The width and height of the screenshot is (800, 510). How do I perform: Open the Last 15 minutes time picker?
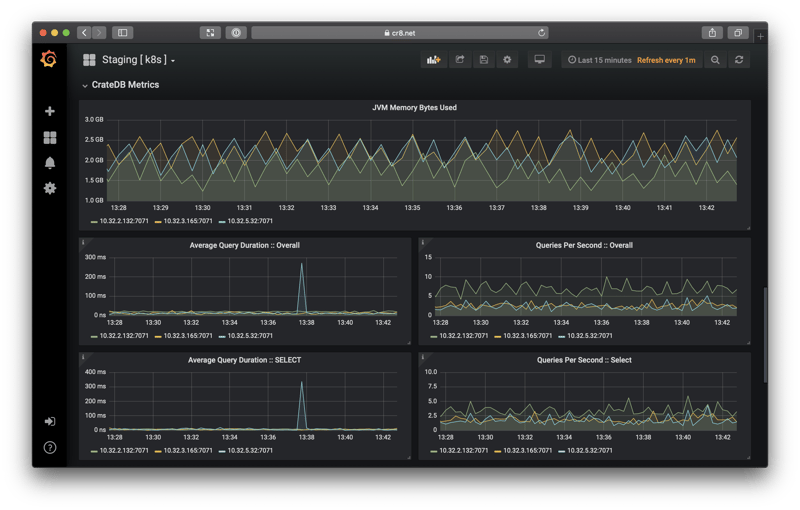tap(599, 60)
